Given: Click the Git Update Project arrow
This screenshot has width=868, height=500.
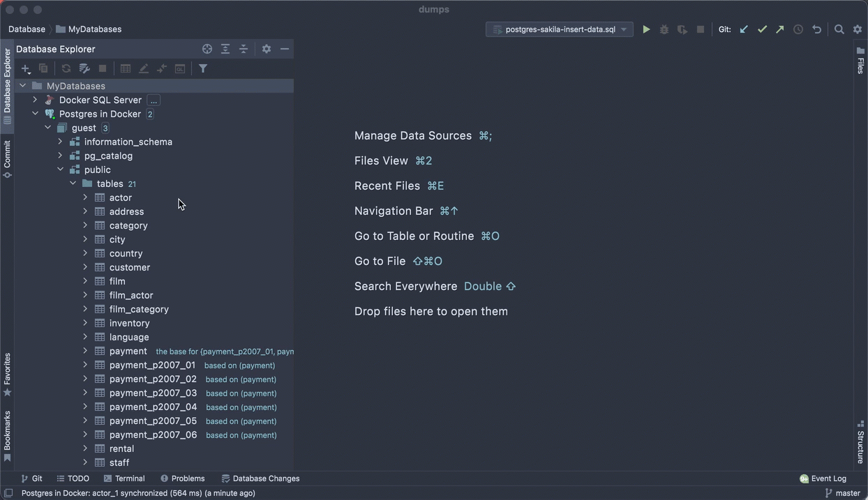Looking at the screenshot, I should [744, 29].
